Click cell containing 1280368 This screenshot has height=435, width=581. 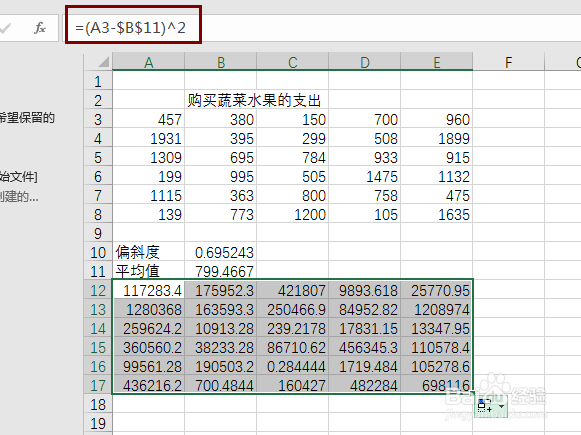coord(149,309)
